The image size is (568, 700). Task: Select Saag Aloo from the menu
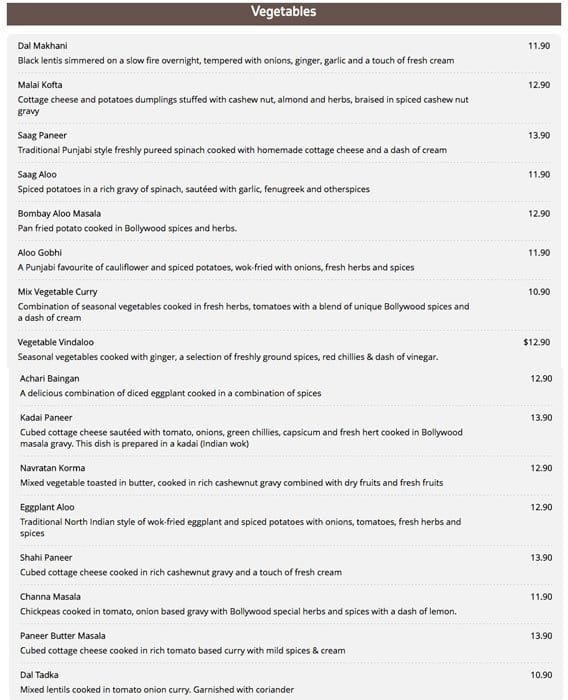click(37, 175)
